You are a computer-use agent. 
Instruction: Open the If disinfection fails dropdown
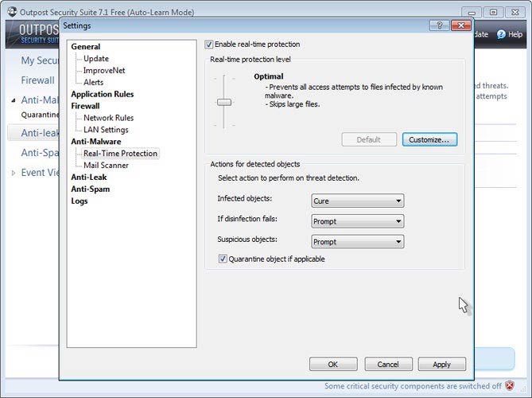coord(356,221)
